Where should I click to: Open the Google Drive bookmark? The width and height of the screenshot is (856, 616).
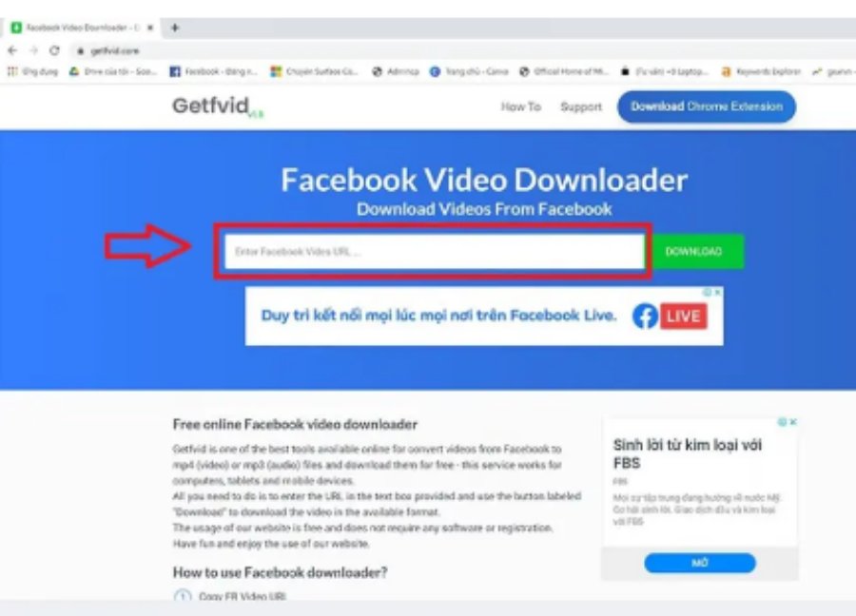point(113,71)
